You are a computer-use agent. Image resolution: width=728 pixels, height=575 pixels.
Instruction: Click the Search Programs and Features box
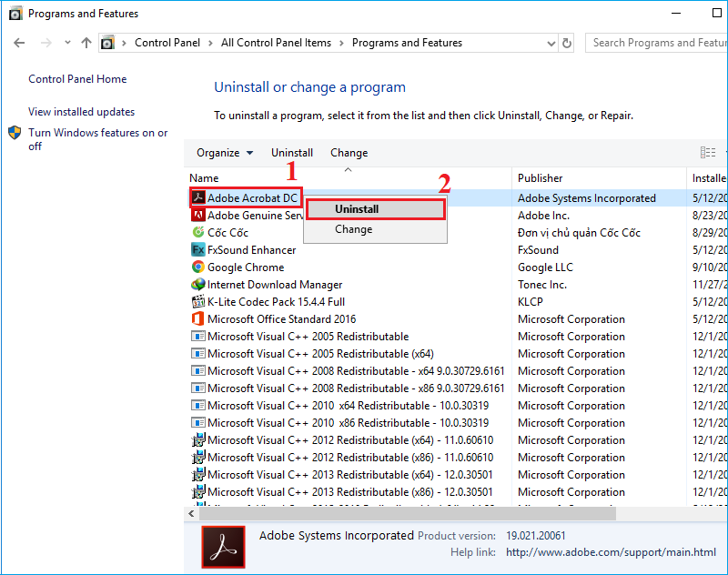click(x=657, y=43)
